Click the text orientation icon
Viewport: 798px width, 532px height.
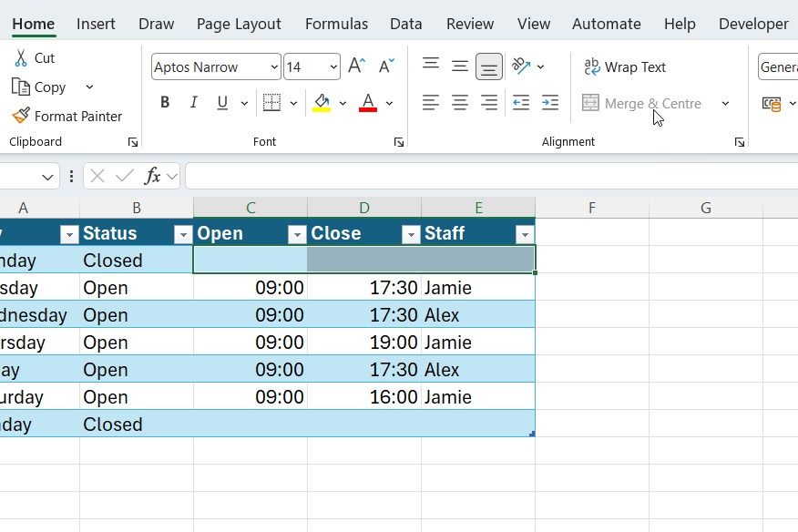(521, 66)
